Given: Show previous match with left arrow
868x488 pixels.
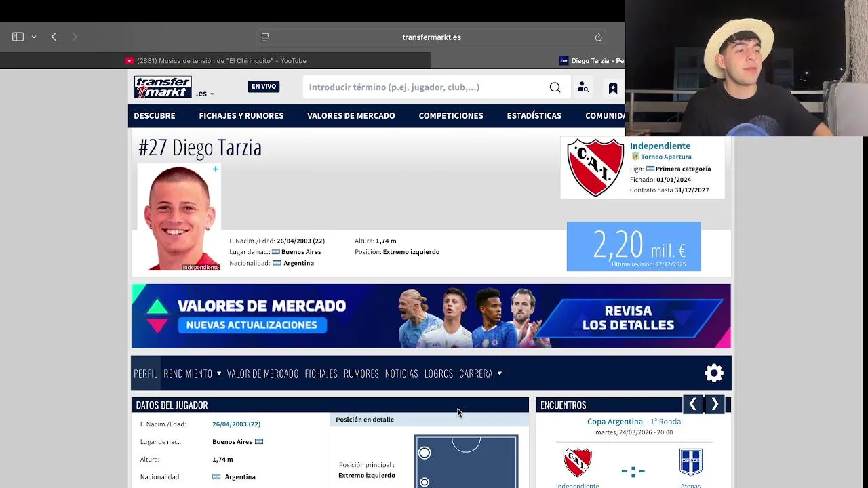Looking at the screenshot, I should [692, 405].
